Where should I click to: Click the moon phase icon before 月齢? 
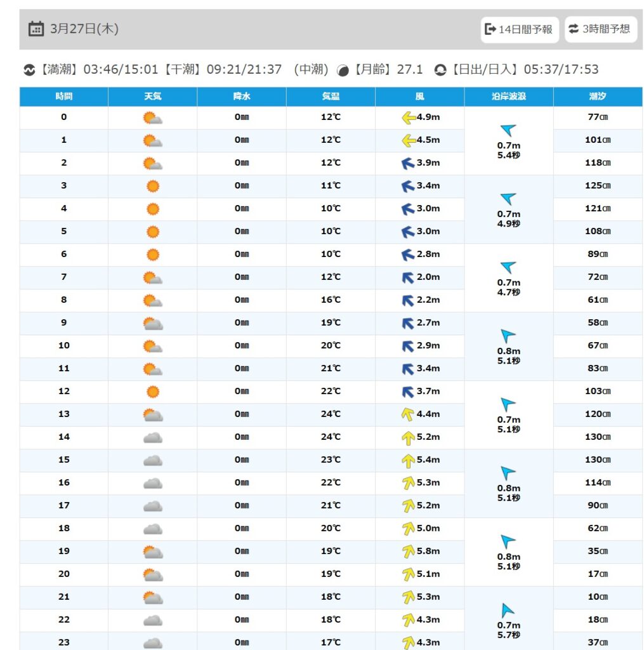(x=343, y=70)
